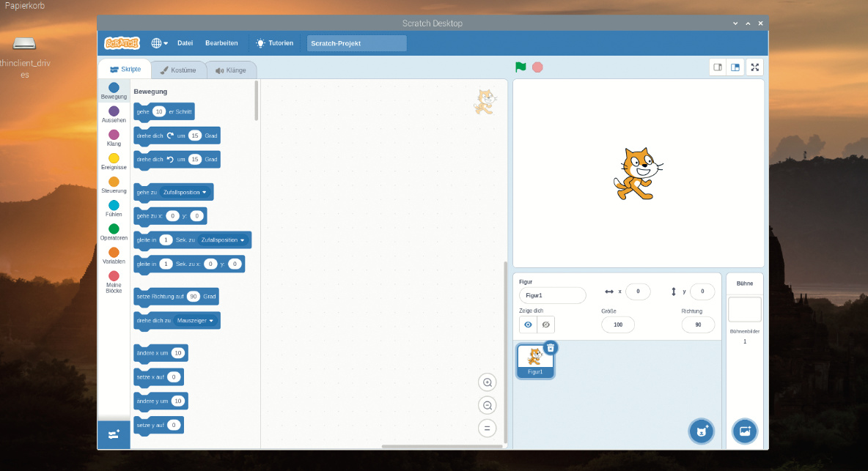Image resolution: width=868 pixels, height=471 pixels.
Task: Open the thinclient_drives desktop icon
Action: coord(24,57)
